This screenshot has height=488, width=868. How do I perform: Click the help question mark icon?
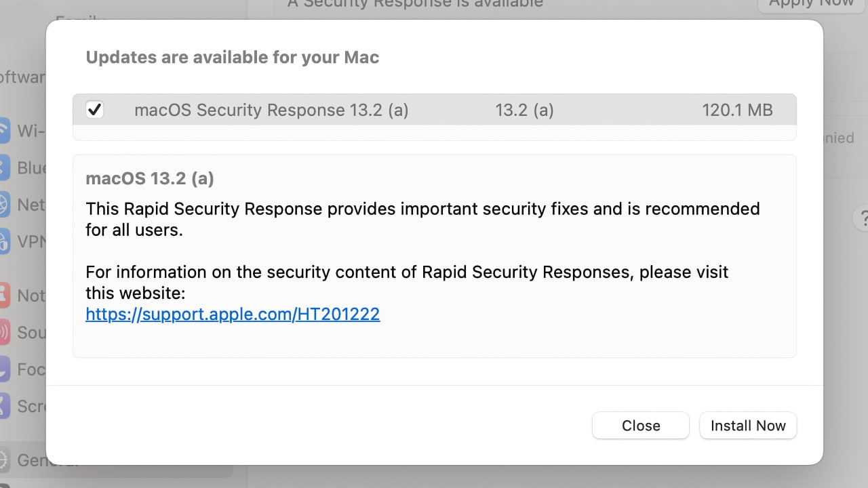click(863, 218)
